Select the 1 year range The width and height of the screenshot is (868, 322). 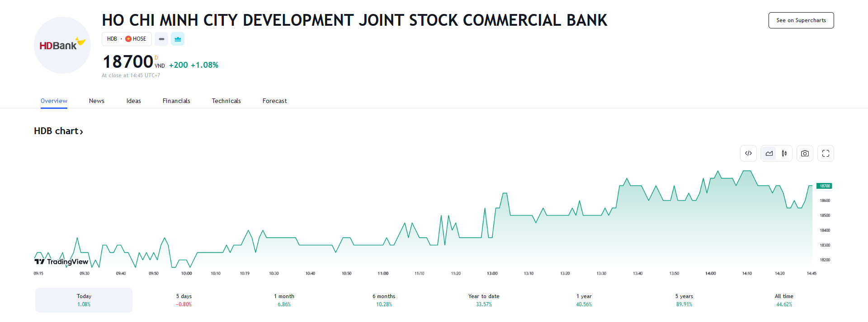click(x=584, y=300)
